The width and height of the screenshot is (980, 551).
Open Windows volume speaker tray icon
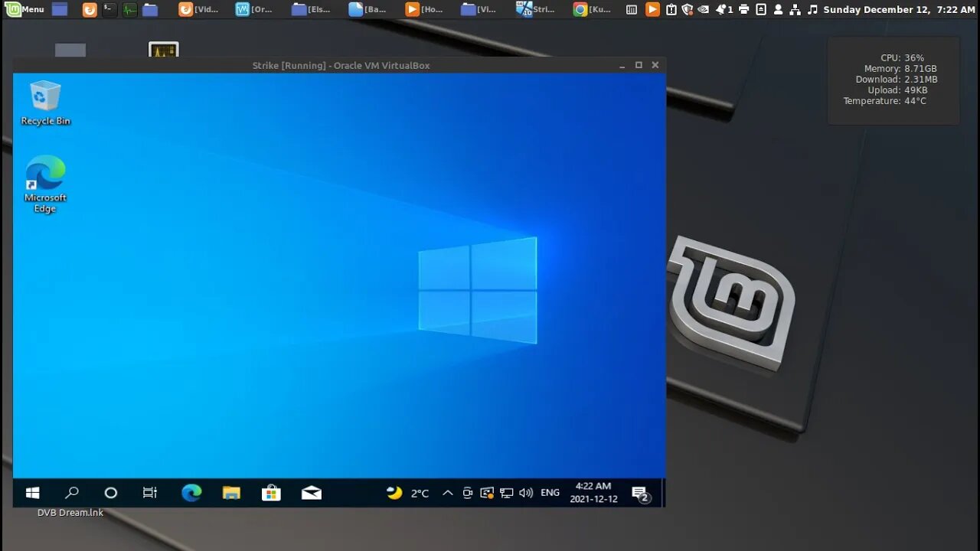coord(526,493)
